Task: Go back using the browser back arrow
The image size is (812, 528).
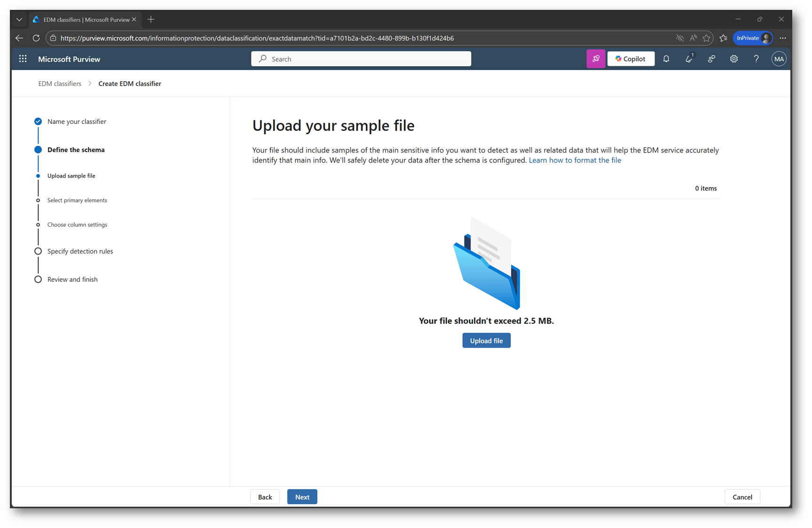Action: [x=19, y=38]
